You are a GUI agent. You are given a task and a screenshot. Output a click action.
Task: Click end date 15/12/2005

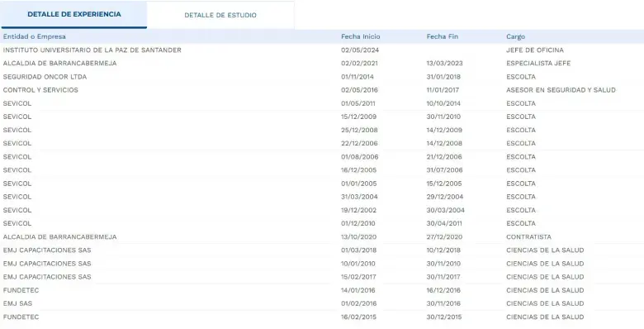444,184
